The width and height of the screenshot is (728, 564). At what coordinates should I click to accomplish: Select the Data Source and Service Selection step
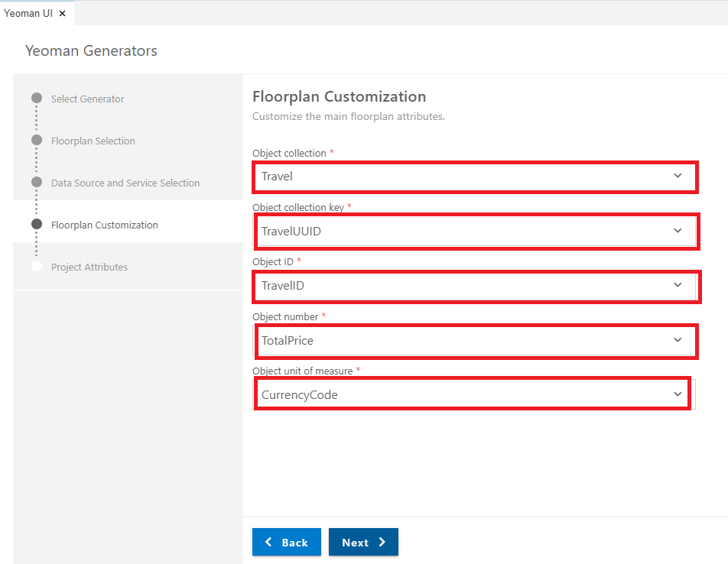[125, 183]
